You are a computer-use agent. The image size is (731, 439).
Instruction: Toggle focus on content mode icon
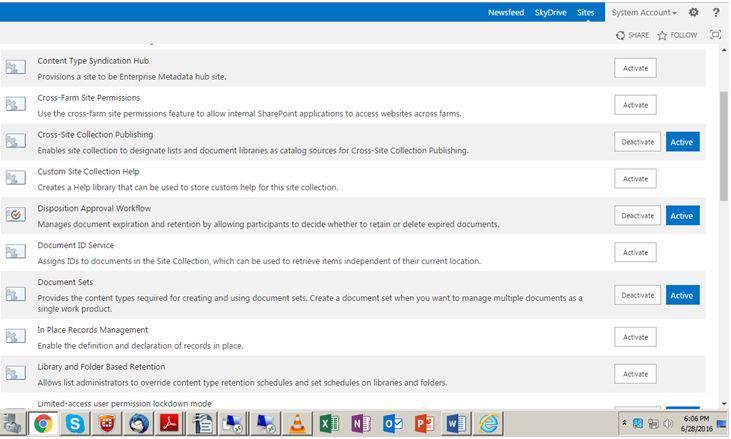coord(715,34)
